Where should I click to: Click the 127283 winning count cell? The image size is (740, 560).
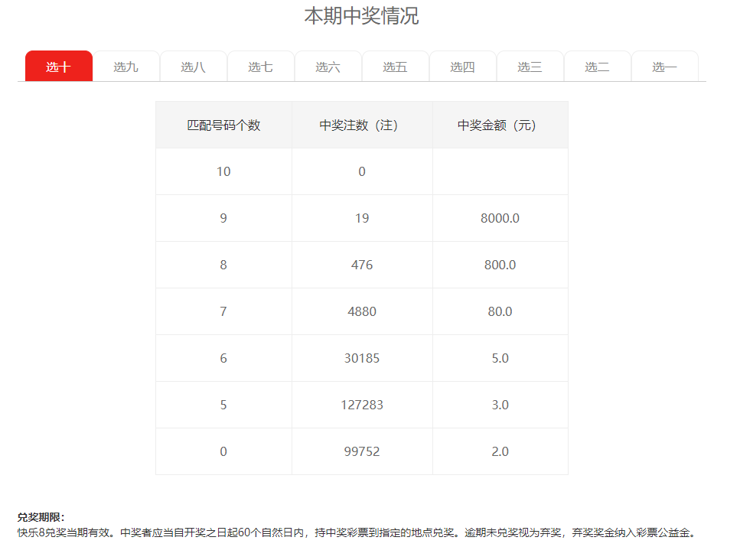click(x=362, y=405)
